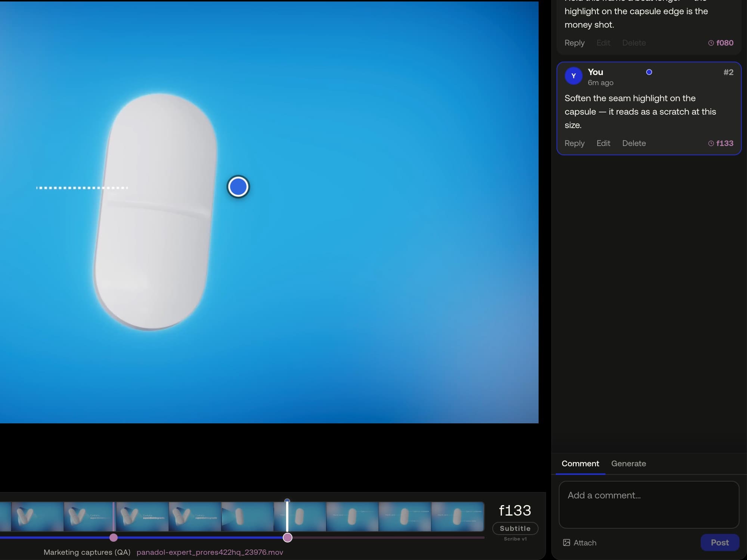Open the panadol-expert_prores422hq_23976.mov file link
Screen dimensions: 747x560
[x=210, y=552]
